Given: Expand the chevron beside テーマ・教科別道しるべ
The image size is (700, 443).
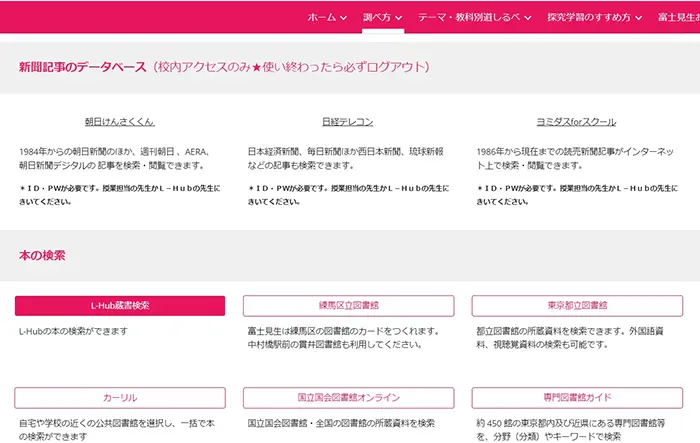Looking at the screenshot, I should pos(528,18).
